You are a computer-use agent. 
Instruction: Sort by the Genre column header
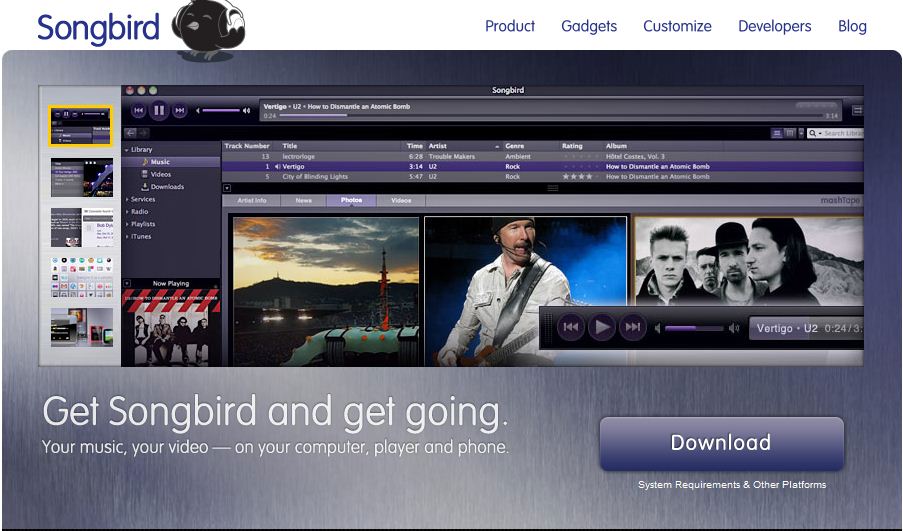(514, 146)
